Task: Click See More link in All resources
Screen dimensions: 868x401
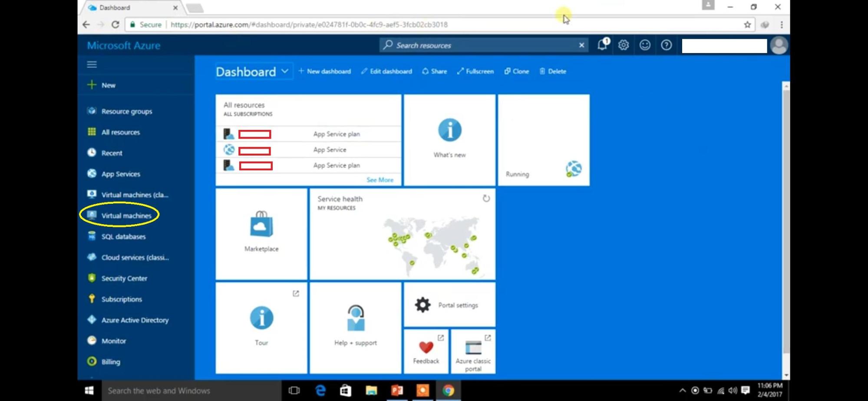Action: pos(380,180)
